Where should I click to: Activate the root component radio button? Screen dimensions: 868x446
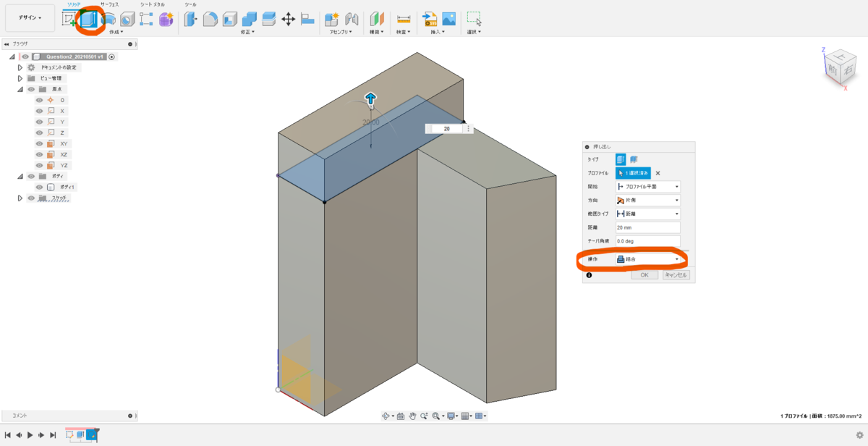112,56
